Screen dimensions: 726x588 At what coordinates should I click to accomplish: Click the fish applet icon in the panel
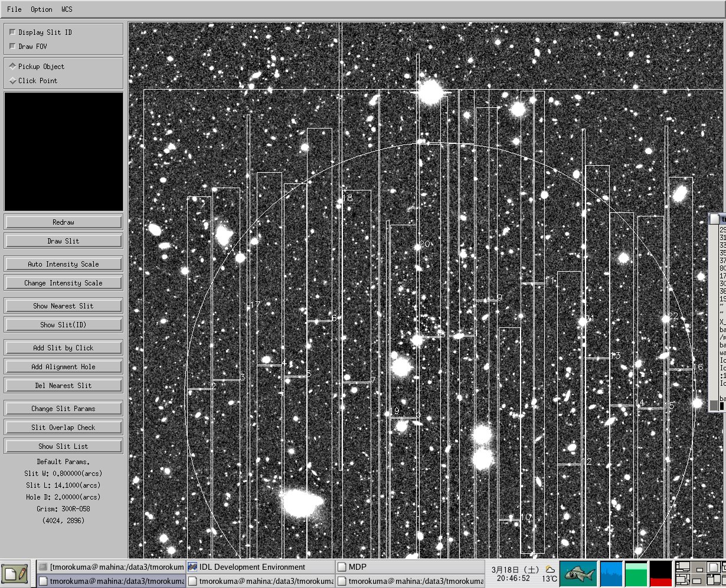[x=578, y=573]
